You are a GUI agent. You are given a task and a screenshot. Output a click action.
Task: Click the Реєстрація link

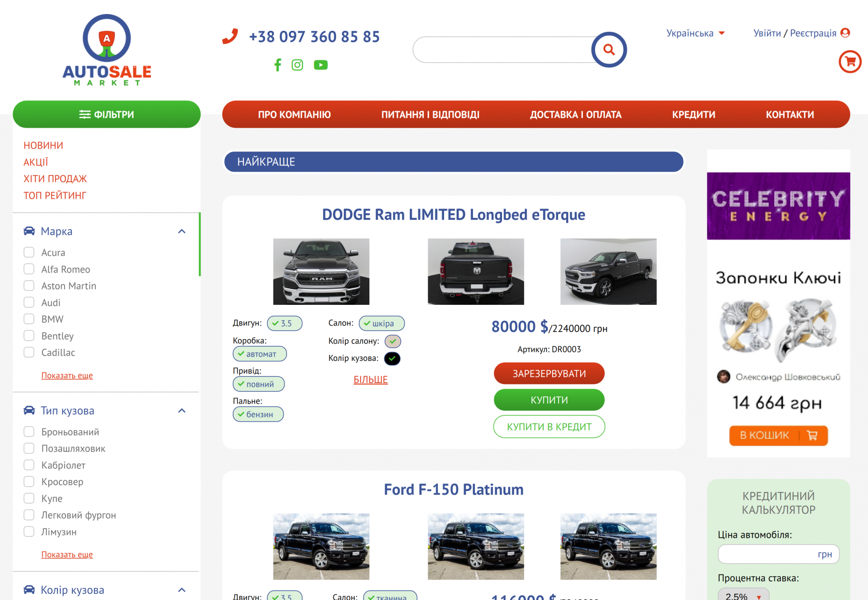[x=813, y=33]
